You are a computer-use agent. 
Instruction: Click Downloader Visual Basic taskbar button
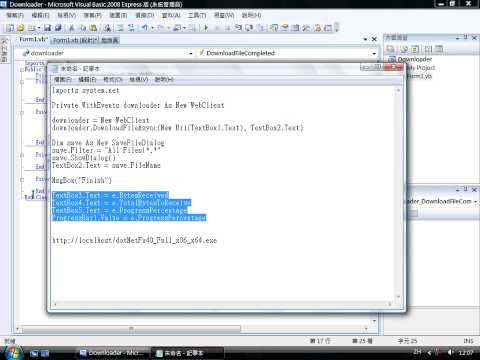click(112, 353)
